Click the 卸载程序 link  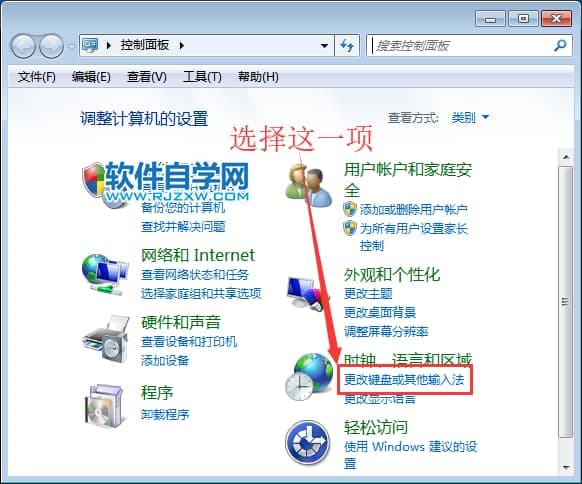tap(165, 414)
